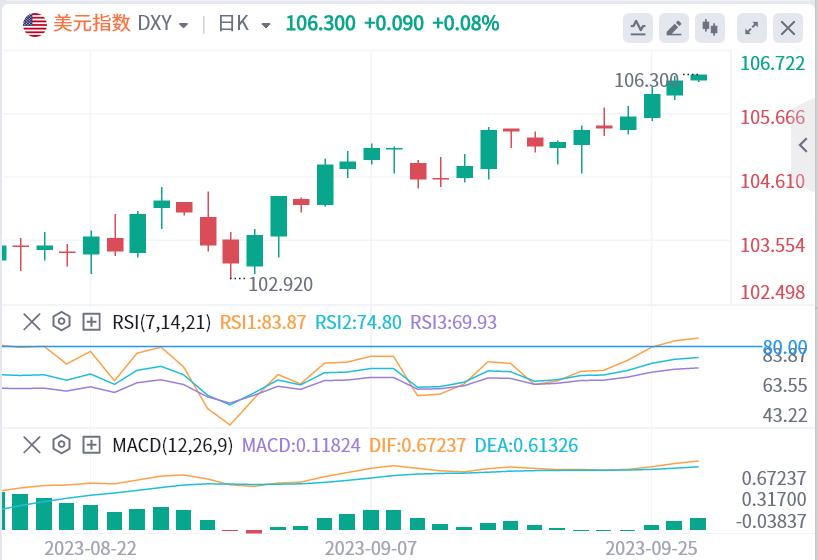Remove the MACD indicator panel
818x560 pixels.
coord(32,445)
